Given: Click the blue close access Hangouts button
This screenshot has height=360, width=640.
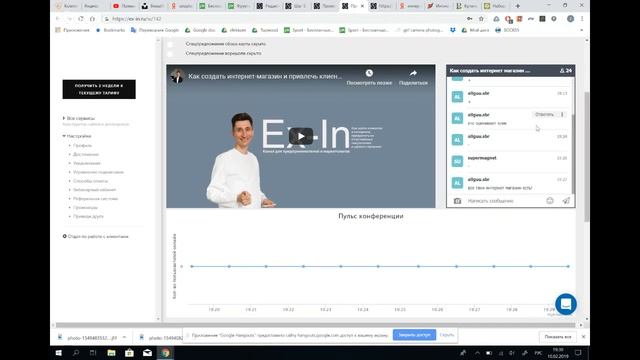Looking at the screenshot, I should [x=414, y=335].
